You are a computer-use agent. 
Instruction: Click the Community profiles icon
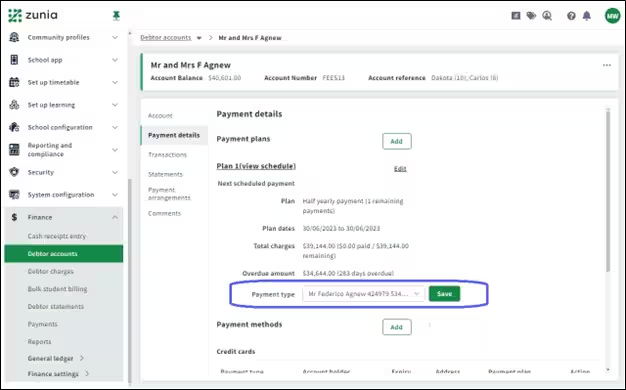pyautogui.click(x=14, y=37)
